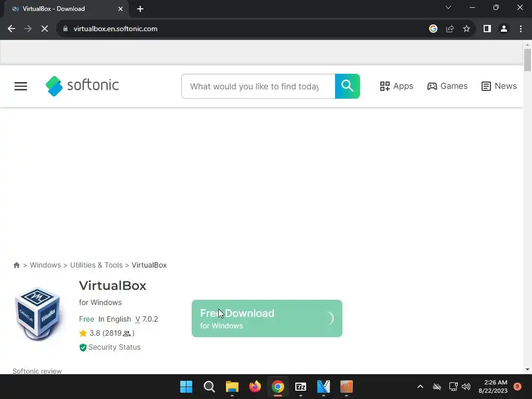Open the Windows Start menu

tap(187, 387)
